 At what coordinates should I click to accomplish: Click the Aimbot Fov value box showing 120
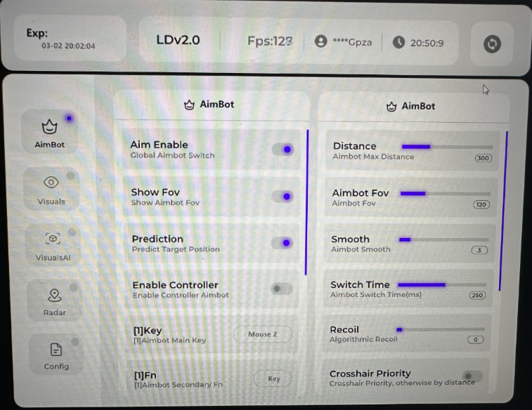[481, 205]
